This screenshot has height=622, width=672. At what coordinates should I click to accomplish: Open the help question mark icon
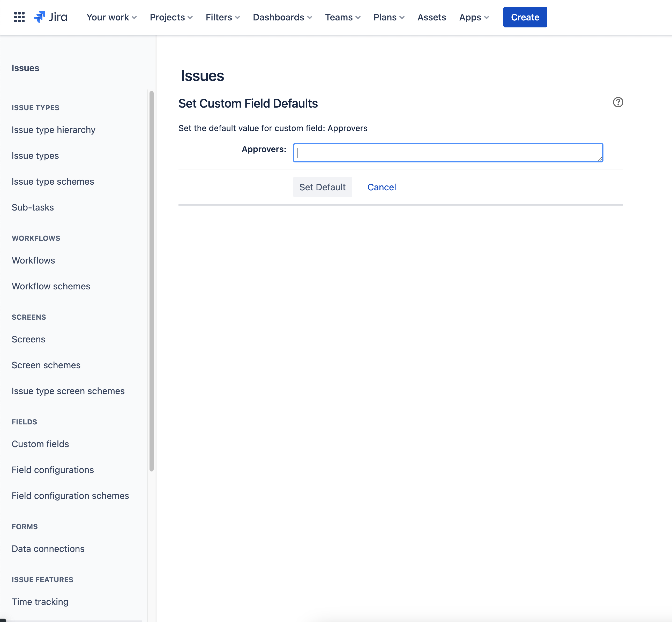(x=618, y=102)
